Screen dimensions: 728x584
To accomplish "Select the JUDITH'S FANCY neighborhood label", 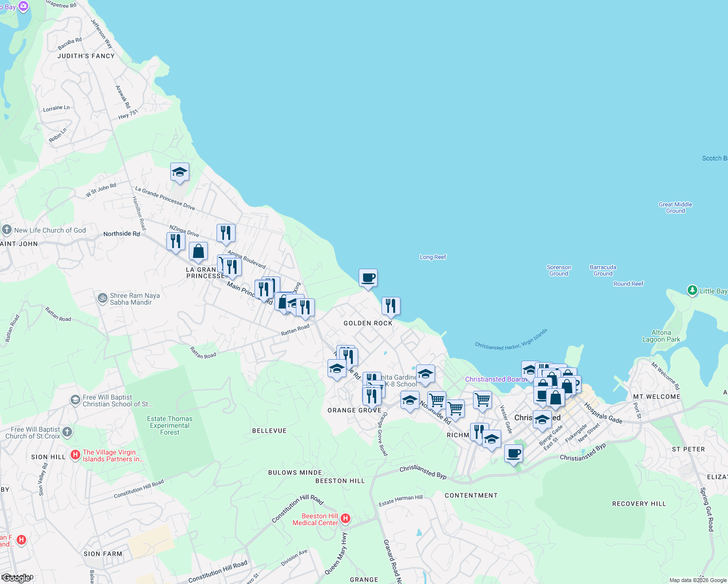I will 86,56.
